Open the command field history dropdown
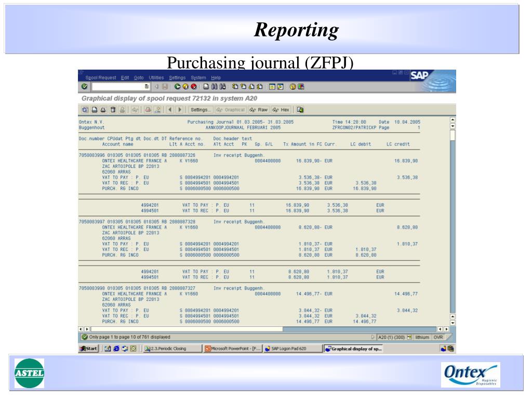 [x=147, y=87]
